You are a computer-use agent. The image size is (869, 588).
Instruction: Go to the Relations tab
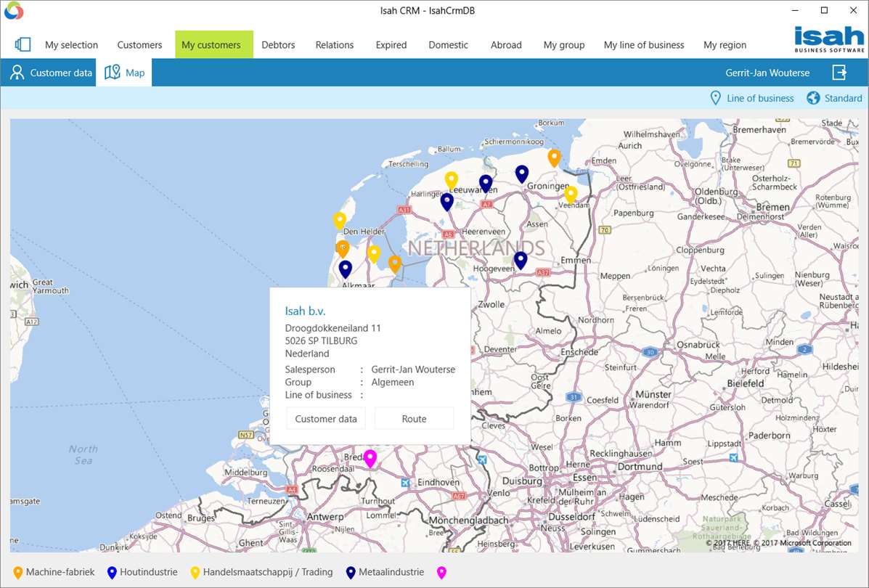click(x=334, y=45)
